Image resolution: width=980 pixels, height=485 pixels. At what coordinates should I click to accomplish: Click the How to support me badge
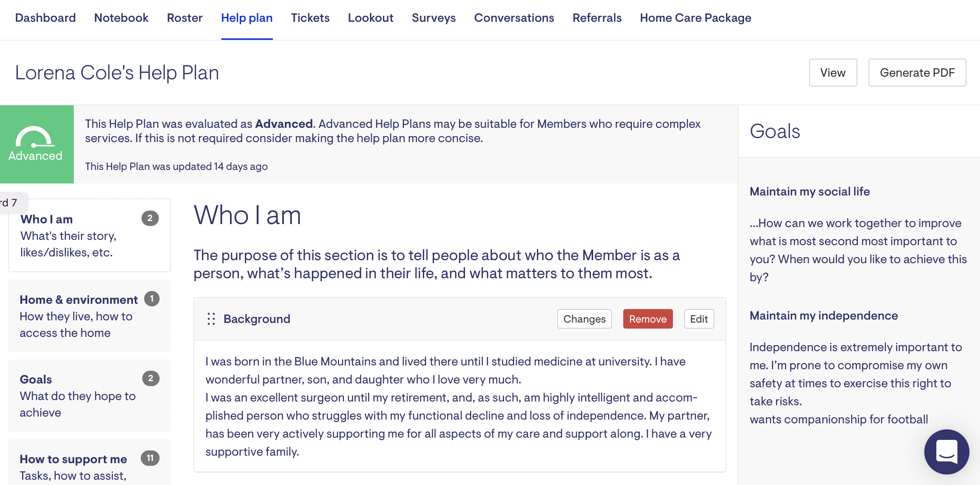pos(150,458)
